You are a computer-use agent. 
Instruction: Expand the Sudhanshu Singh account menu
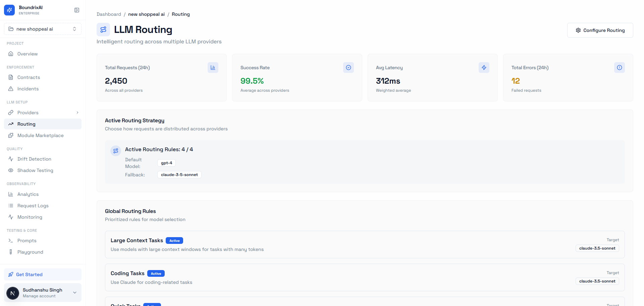point(42,293)
